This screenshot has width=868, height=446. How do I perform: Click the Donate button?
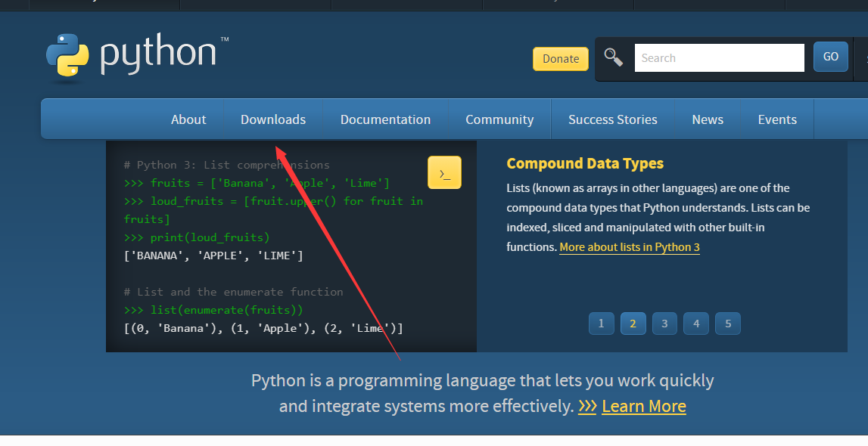coord(561,59)
